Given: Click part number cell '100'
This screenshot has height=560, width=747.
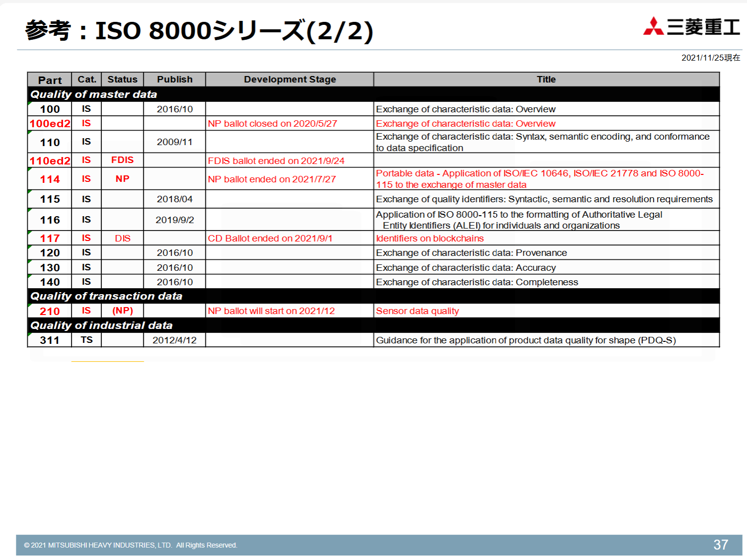Looking at the screenshot, I should click(x=50, y=109).
